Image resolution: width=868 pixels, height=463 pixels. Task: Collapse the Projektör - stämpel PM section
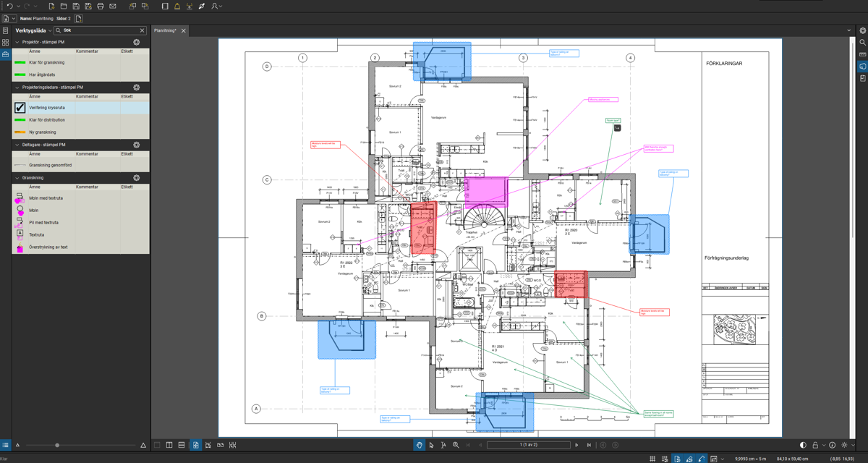click(x=17, y=42)
